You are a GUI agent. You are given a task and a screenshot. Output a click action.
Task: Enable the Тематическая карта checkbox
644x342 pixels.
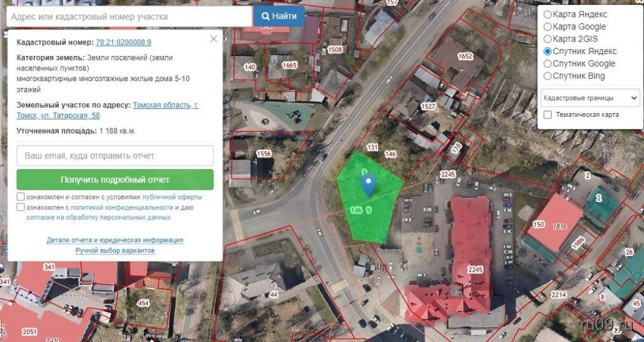[x=548, y=114]
